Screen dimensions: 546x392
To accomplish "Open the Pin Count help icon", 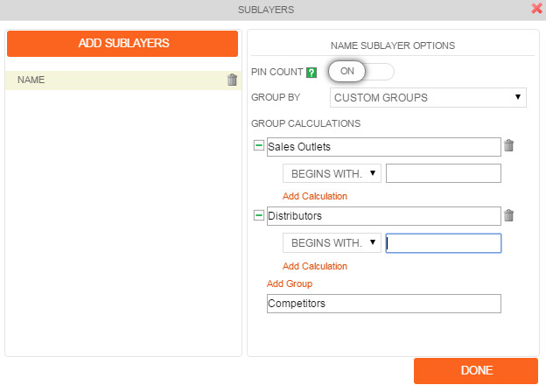I will 311,73.
